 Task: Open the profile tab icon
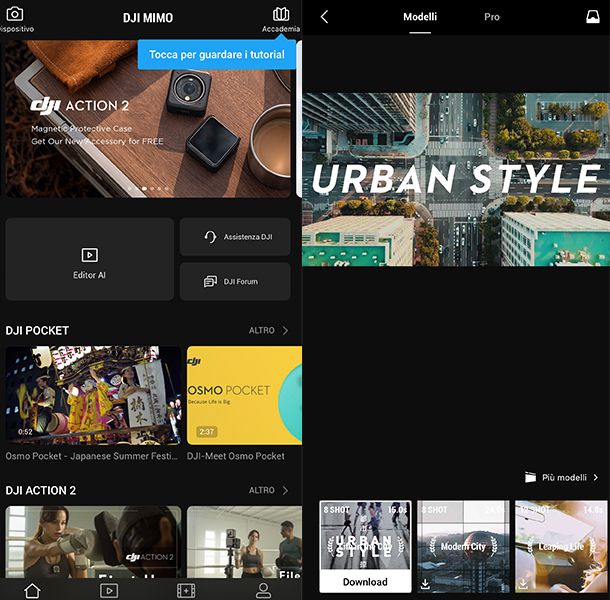[x=263, y=591]
